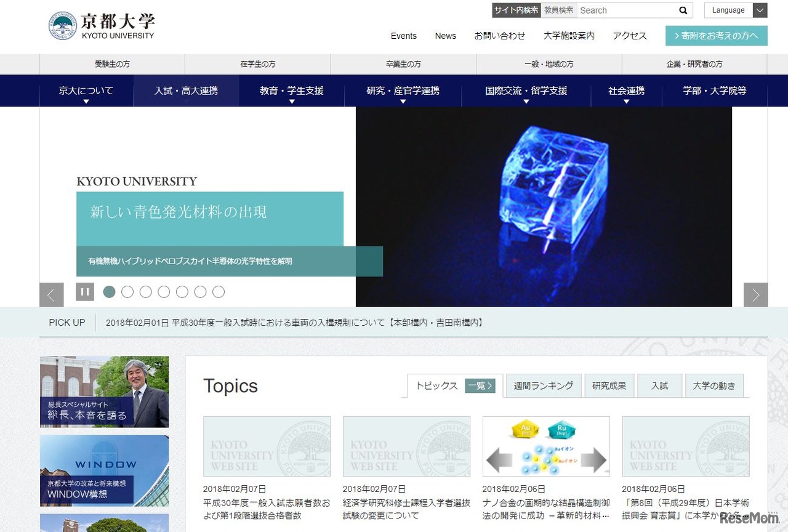Switch to the 入試 topics tab
788x532 pixels.
(659, 385)
